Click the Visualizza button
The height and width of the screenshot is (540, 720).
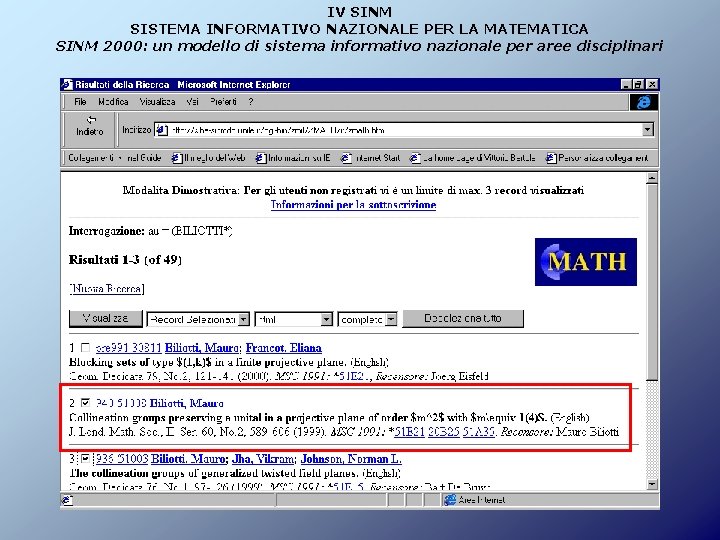point(106,318)
